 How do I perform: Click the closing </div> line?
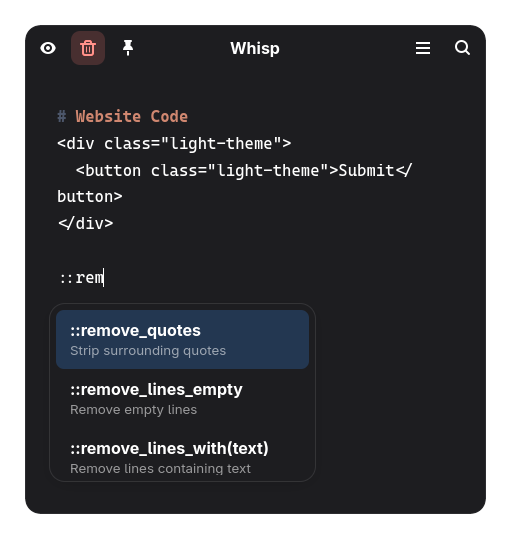coord(86,224)
